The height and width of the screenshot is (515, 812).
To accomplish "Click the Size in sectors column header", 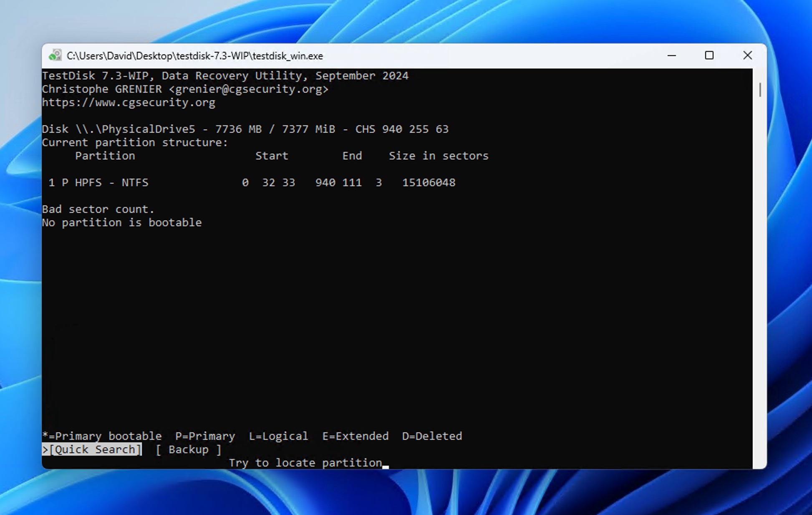I will coord(439,156).
